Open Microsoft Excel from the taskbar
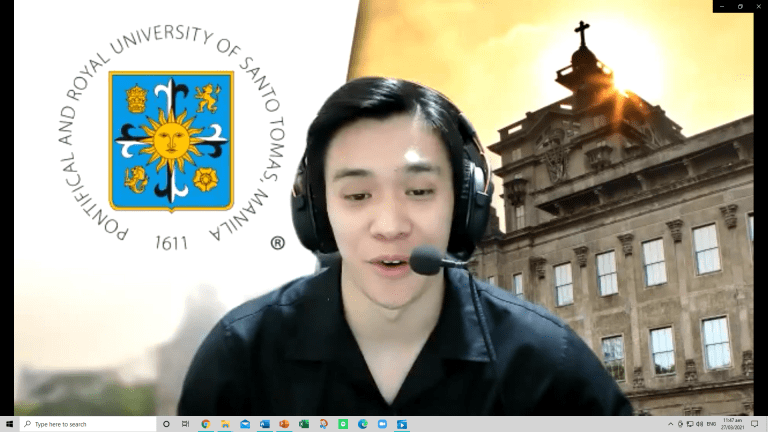Viewport: 768px width, 432px height. [304, 424]
